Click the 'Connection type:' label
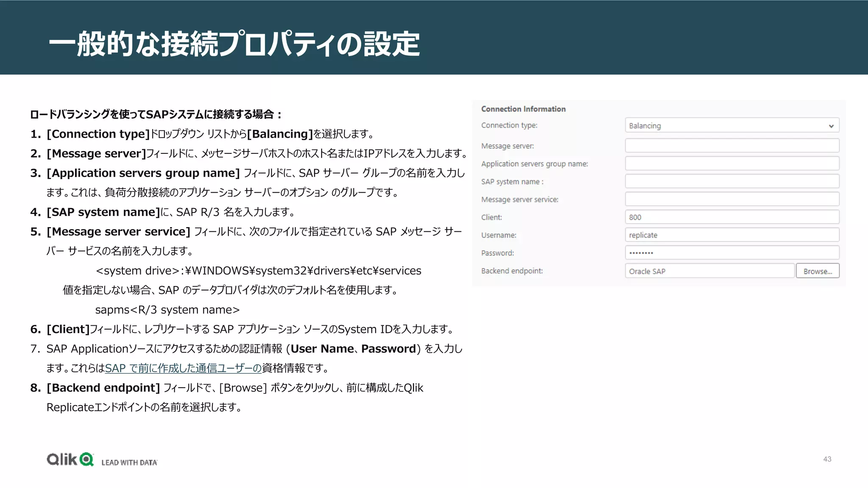The image size is (868, 488). point(509,125)
